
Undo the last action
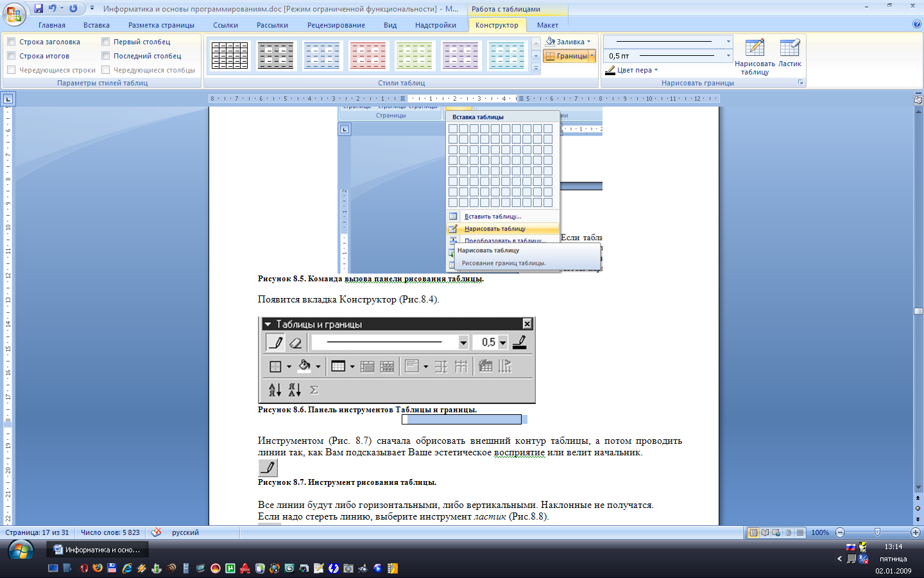(x=53, y=8)
